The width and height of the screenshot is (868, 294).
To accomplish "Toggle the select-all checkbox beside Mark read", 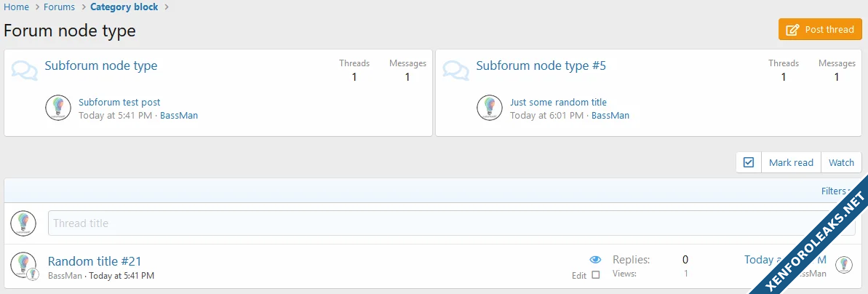I will (x=749, y=163).
